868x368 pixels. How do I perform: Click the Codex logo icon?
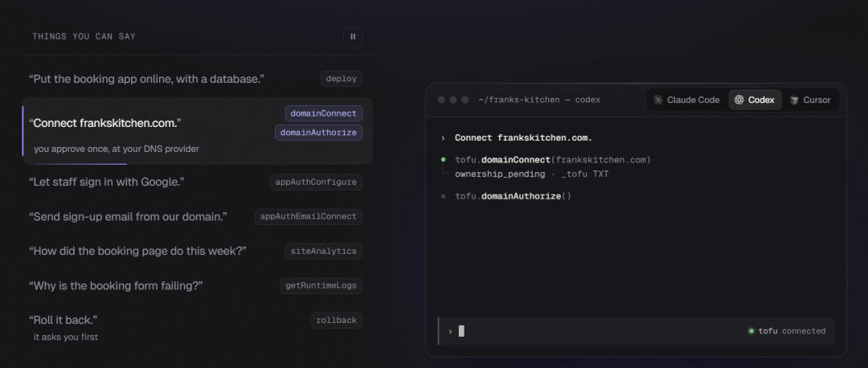739,100
